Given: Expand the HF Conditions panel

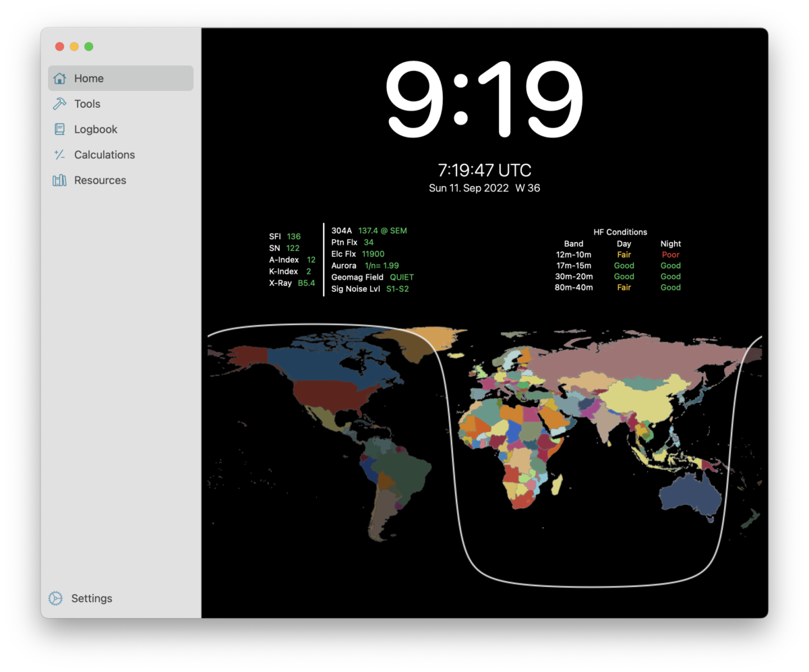Looking at the screenshot, I should pyautogui.click(x=620, y=232).
